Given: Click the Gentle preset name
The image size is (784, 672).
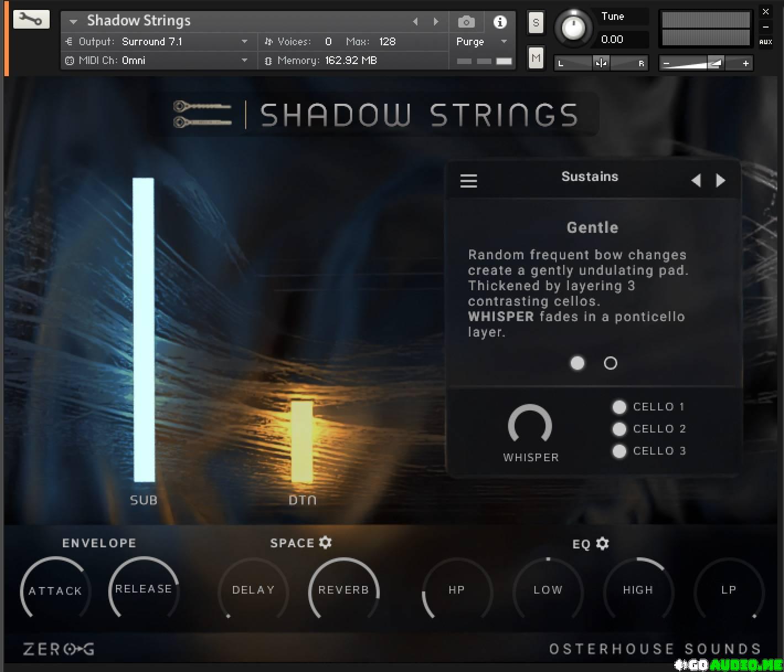Looking at the screenshot, I should (592, 227).
